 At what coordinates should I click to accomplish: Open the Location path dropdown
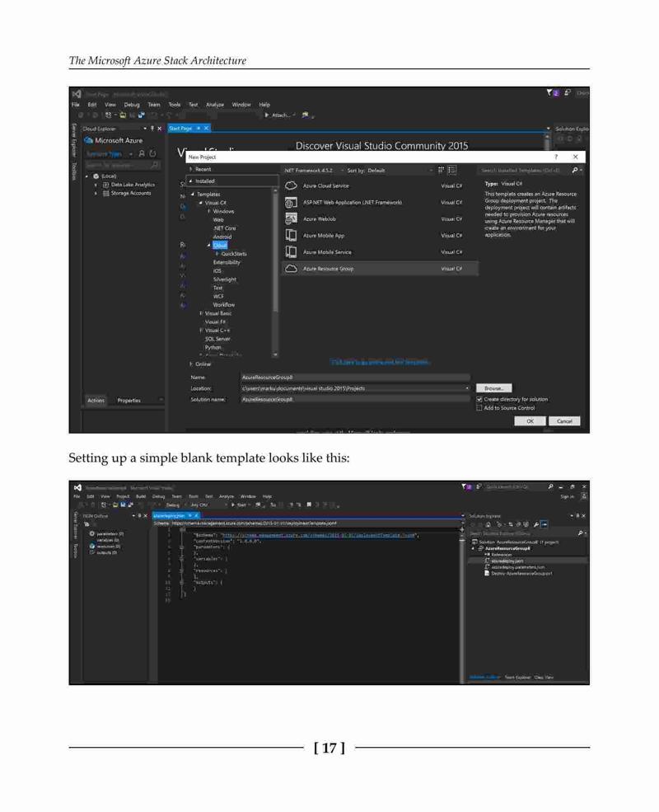pyautogui.click(x=467, y=388)
